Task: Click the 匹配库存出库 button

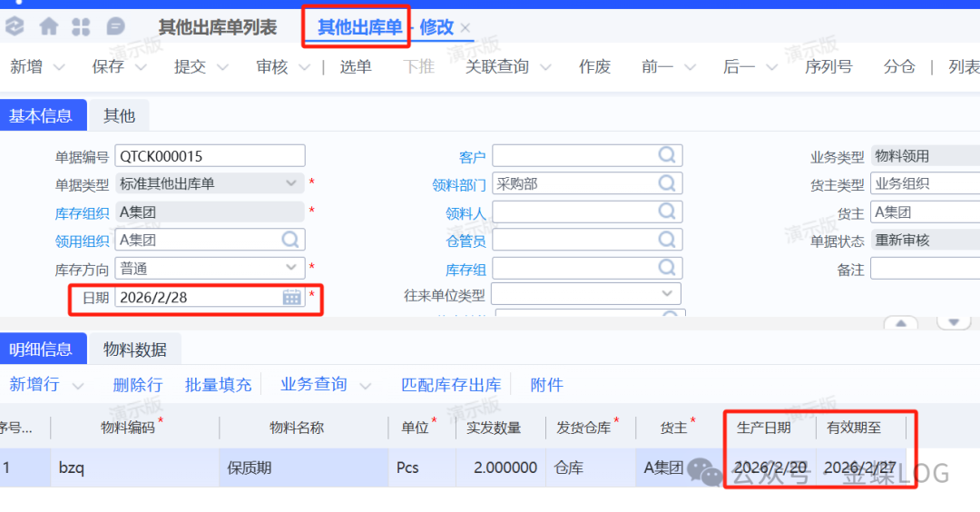Action: [x=451, y=385]
